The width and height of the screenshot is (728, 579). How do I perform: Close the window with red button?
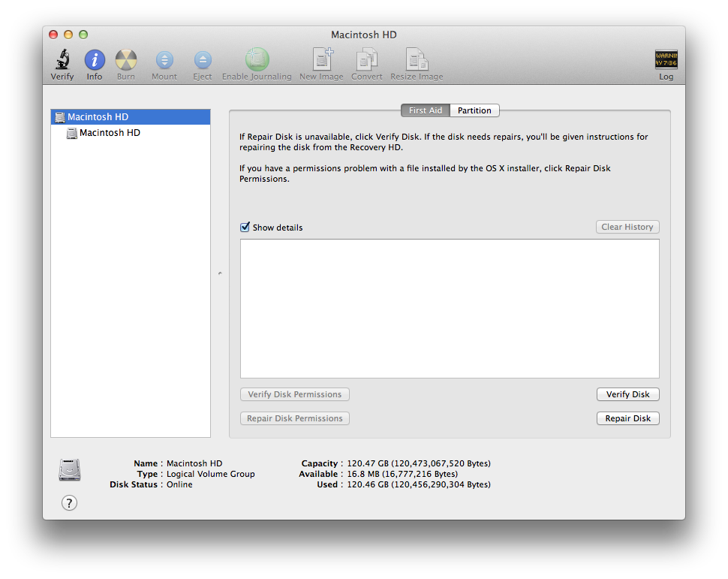53,35
